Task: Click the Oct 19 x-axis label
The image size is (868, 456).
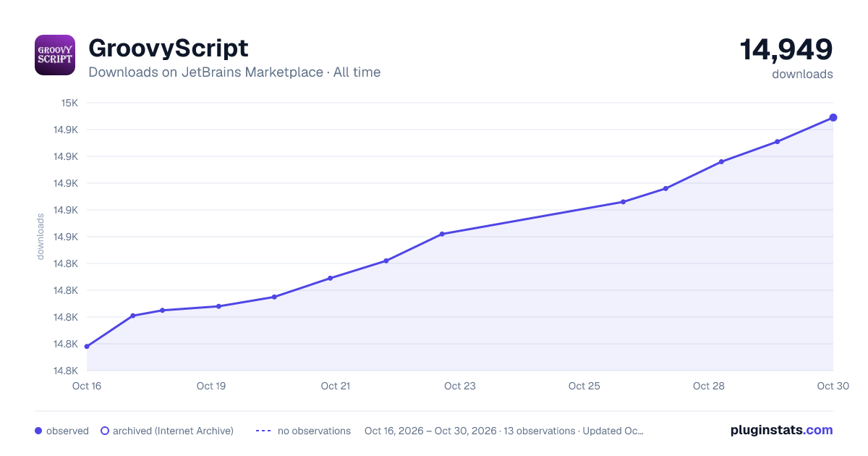Action: coord(211,386)
